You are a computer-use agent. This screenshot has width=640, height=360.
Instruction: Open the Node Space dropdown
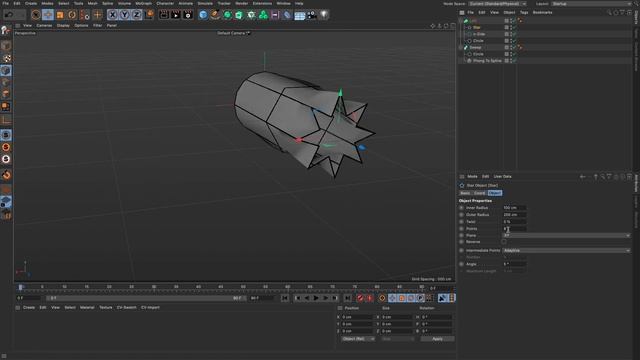[x=498, y=4]
